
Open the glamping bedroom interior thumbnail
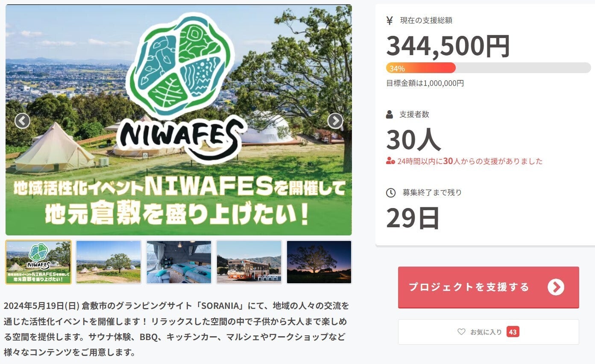pos(179,262)
